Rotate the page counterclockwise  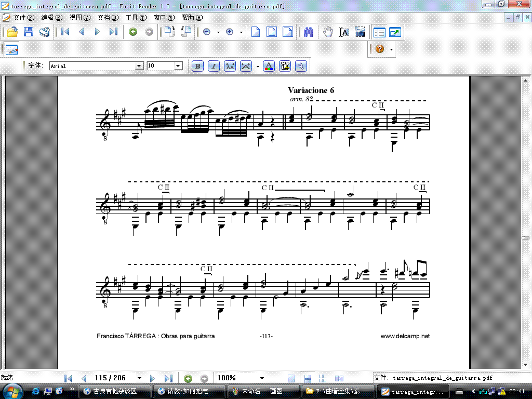186,32
